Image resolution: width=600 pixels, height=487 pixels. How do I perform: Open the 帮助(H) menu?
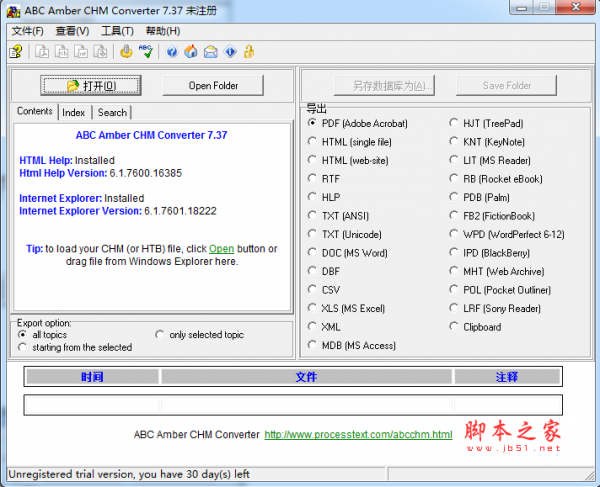[x=162, y=31]
